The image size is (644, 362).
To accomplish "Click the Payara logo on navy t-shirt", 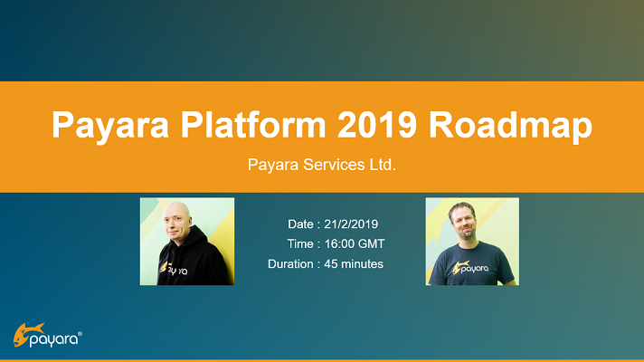I will (470, 268).
